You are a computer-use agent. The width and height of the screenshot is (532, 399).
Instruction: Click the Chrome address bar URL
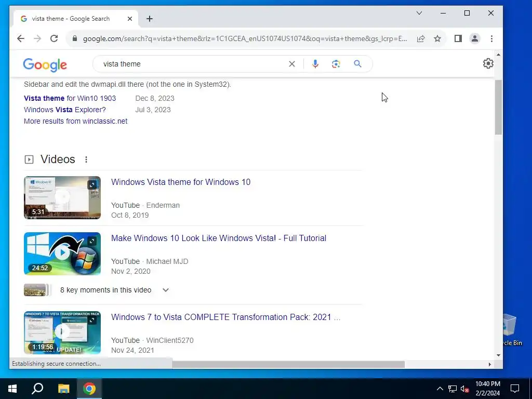click(244, 38)
